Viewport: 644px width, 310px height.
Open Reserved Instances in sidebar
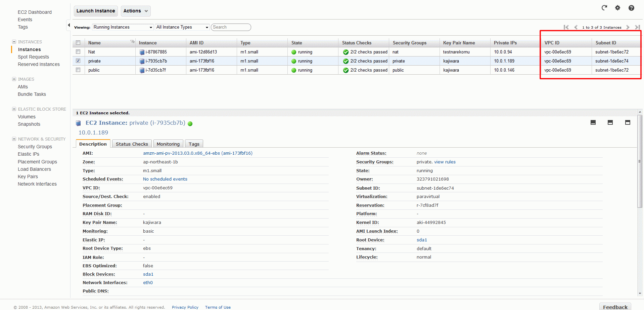click(x=39, y=64)
